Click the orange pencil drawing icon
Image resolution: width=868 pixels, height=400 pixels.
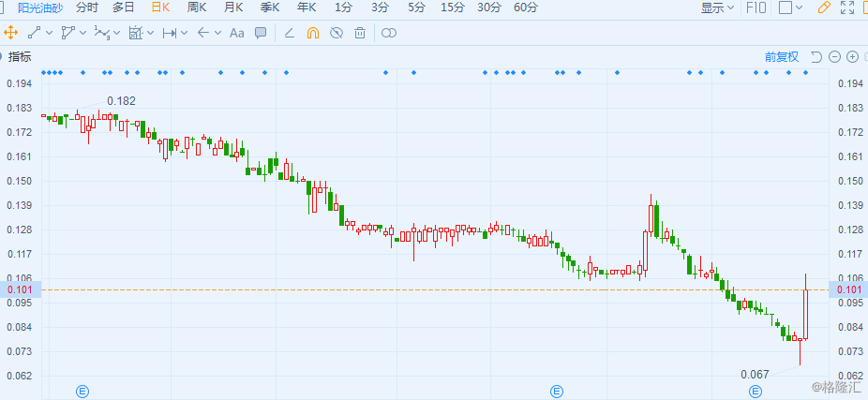coord(824,8)
